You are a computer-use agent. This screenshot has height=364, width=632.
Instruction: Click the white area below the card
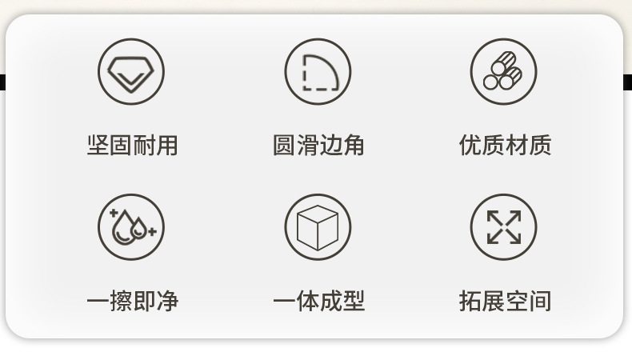point(316,352)
